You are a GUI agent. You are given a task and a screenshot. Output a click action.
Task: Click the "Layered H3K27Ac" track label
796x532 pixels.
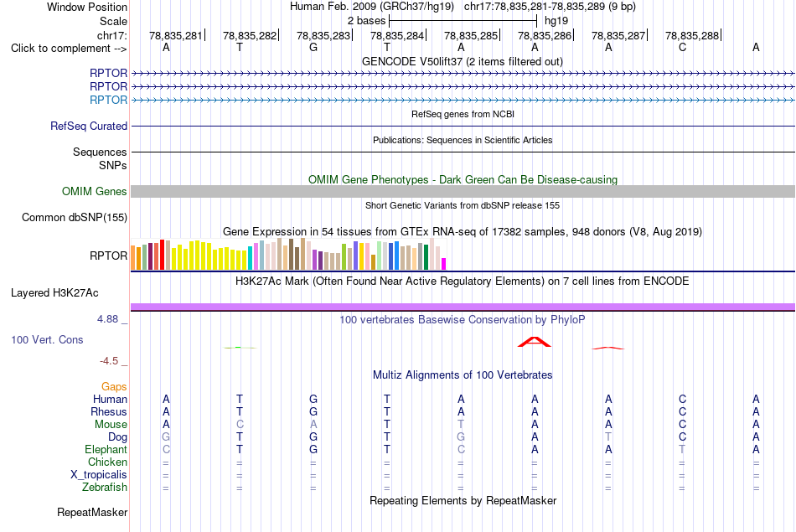[x=54, y=293]
